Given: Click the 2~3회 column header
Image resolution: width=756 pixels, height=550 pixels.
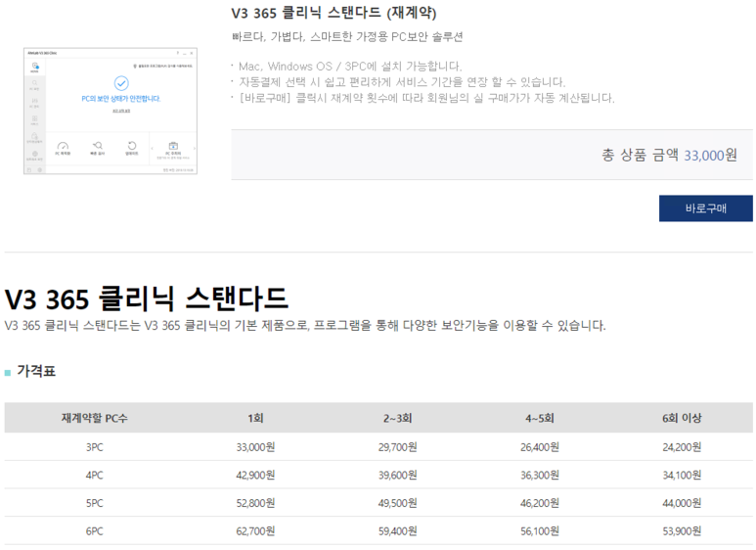Looking at the screenshot, I should coord(397,418).
